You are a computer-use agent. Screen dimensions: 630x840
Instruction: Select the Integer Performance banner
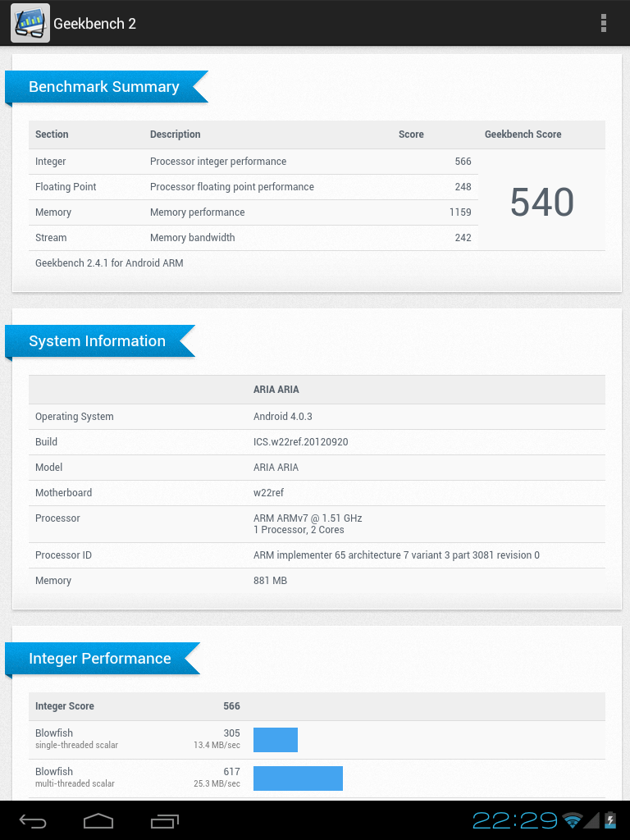pos(100,659)
